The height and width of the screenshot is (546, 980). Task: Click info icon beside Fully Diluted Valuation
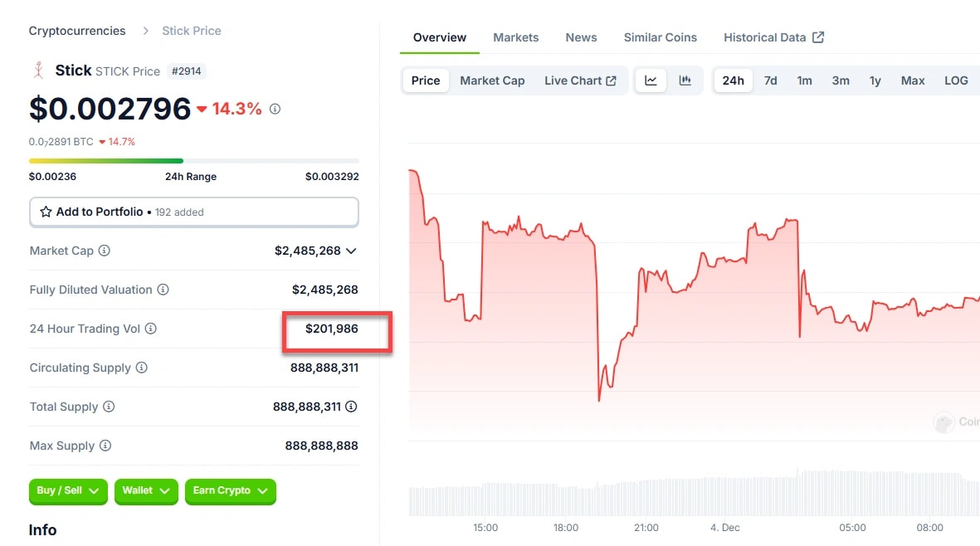tap(163, 290)
